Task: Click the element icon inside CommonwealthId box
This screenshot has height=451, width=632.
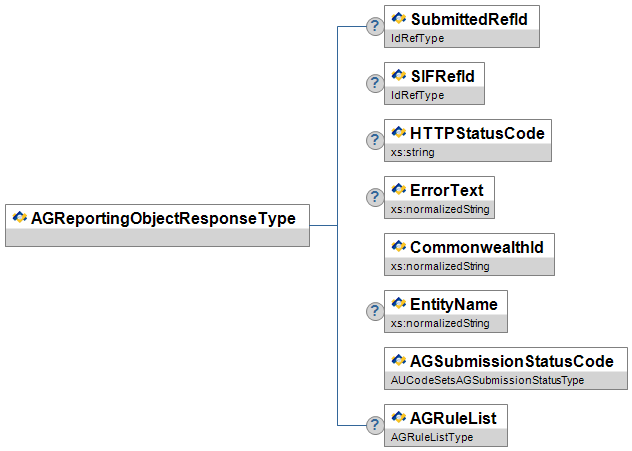Action: (x=399, y=246)
